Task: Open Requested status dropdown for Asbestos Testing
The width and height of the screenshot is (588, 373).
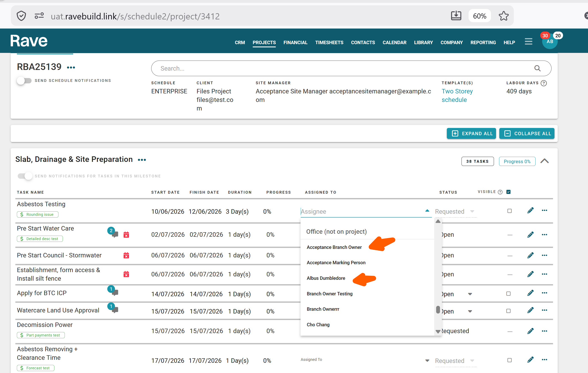Action: pyautogui.click(x=455, y=212)
